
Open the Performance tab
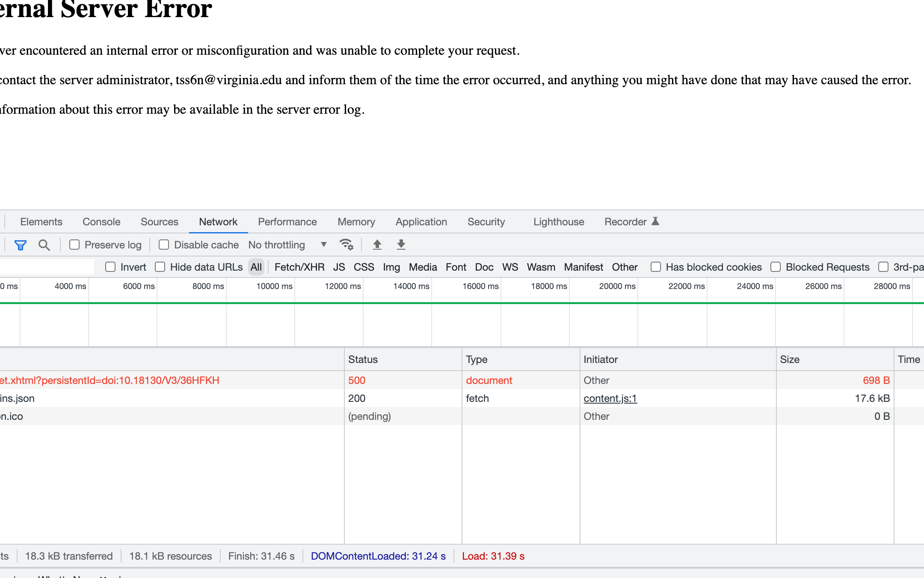pos(287,222)
